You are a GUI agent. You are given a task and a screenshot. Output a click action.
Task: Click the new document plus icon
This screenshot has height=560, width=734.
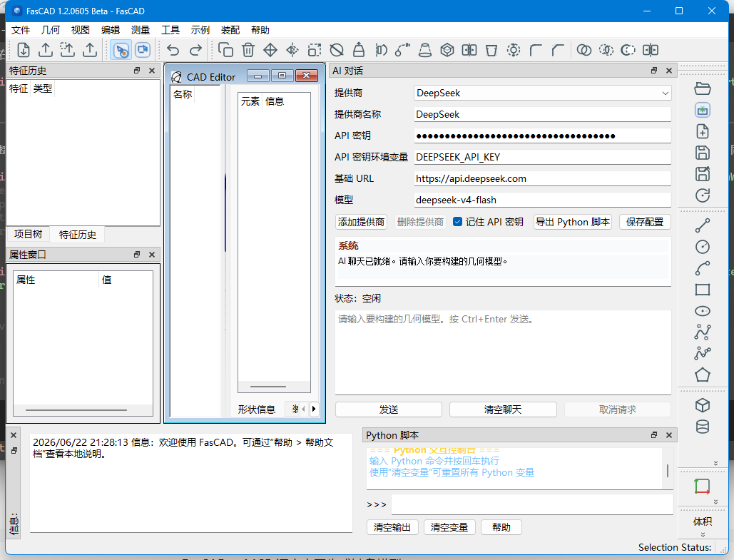(x=702, y=131)
